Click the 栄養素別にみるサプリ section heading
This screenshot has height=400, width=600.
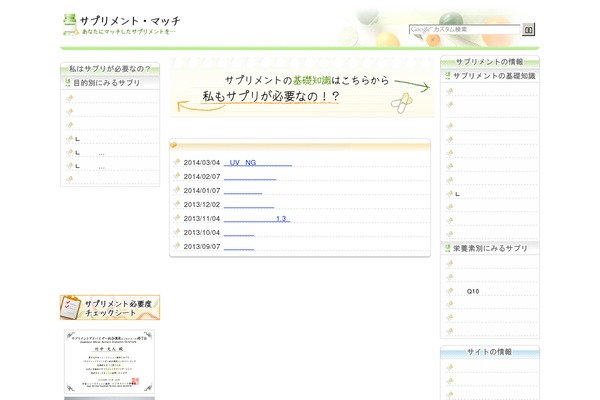pos(490,248)
